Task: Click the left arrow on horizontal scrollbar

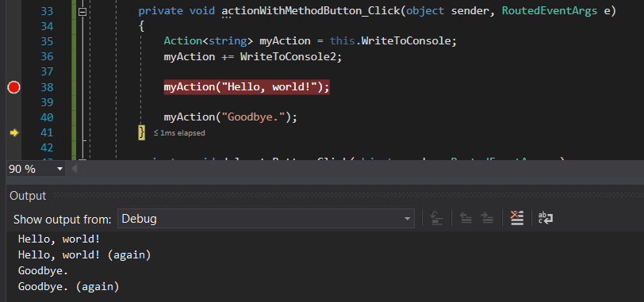Action: pos(75,169)
